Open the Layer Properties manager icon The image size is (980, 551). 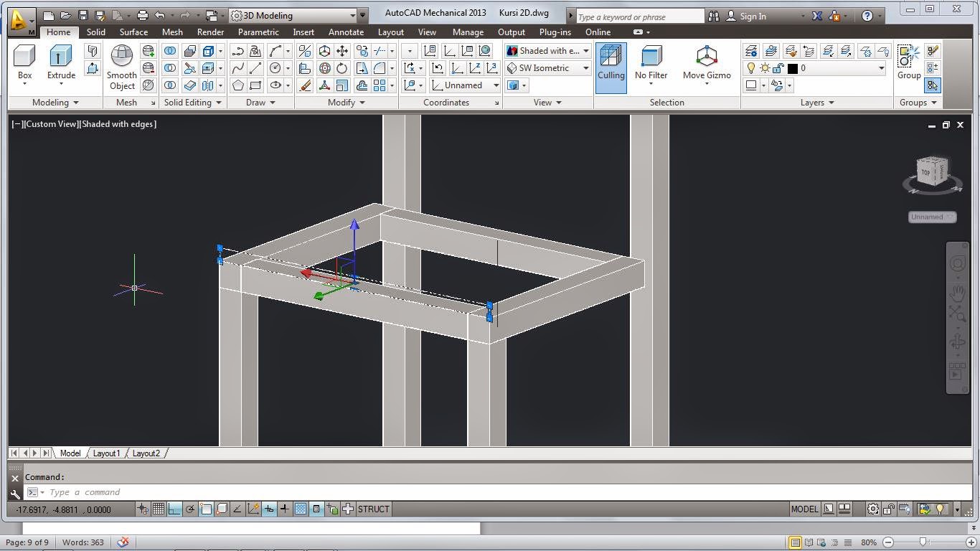pos(752,51)
